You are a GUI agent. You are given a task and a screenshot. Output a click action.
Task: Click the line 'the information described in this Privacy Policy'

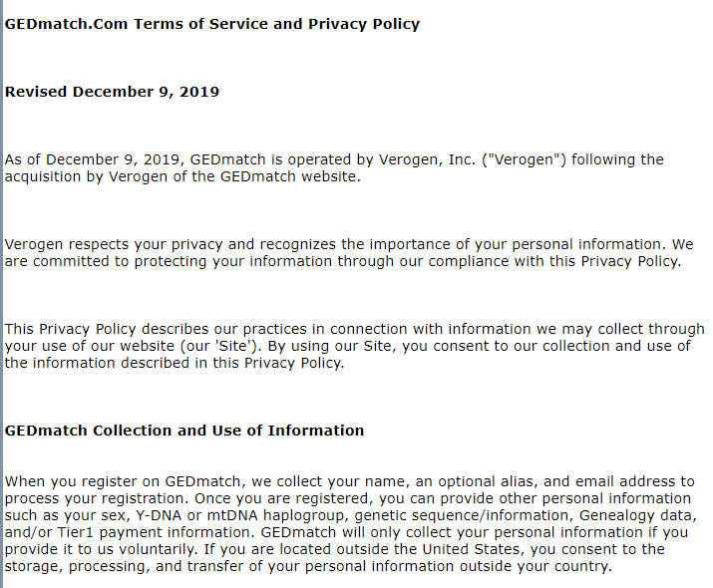point(175,363)
